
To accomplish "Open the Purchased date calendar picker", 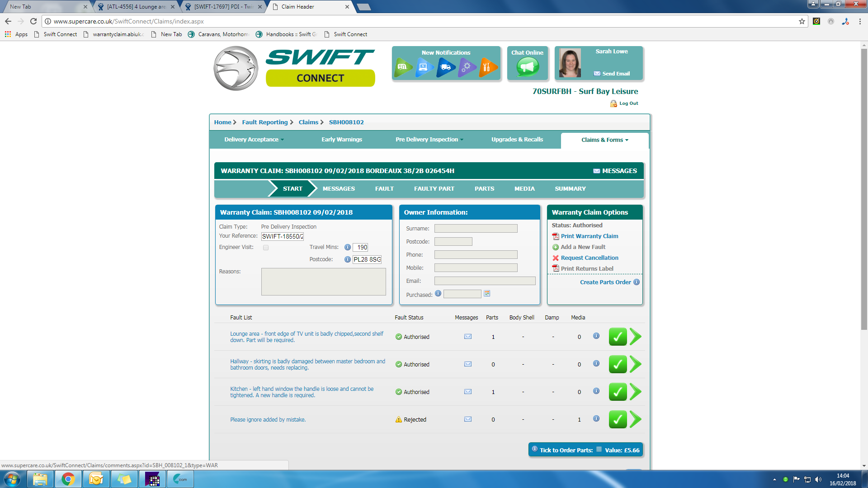I will (487, 294).
